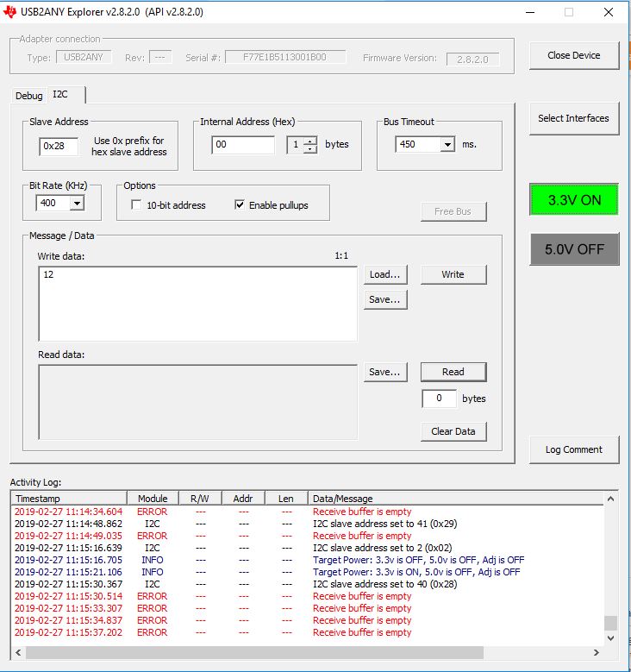Click the Read button

coord(453,372)
